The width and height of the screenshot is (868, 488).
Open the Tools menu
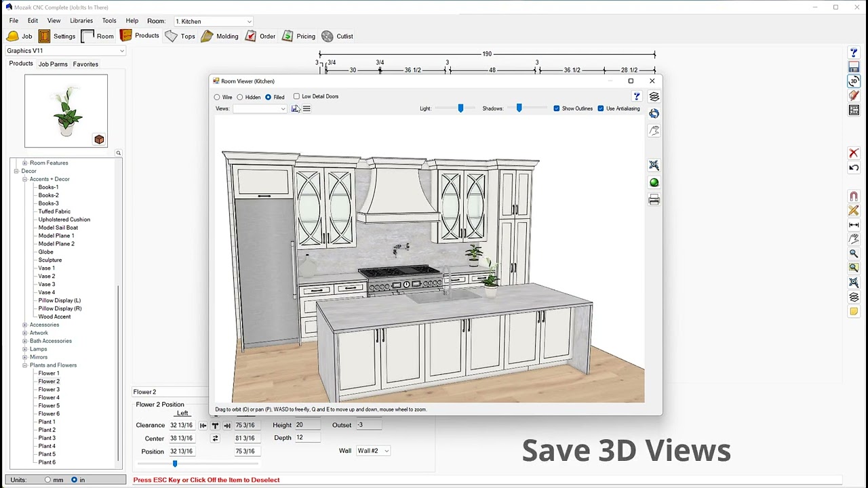coord(109,21)
